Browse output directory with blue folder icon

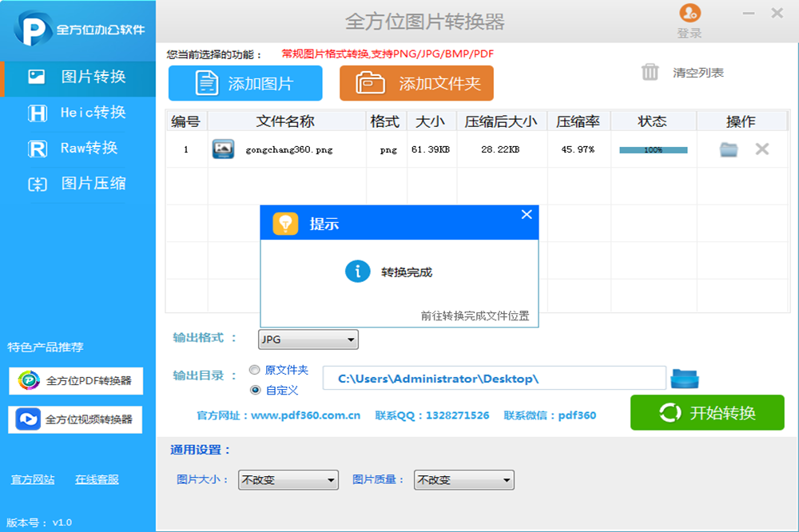point(683,377)
